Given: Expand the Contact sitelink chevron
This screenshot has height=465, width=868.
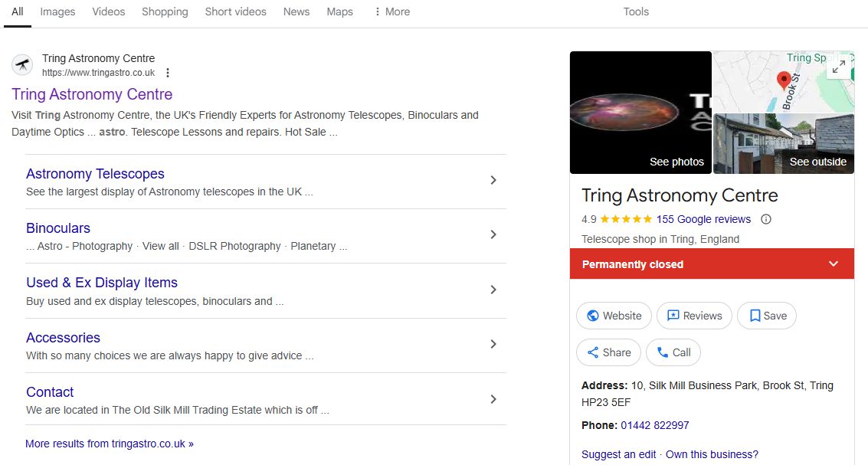Looking at the screenshot, I should point(493,399).
